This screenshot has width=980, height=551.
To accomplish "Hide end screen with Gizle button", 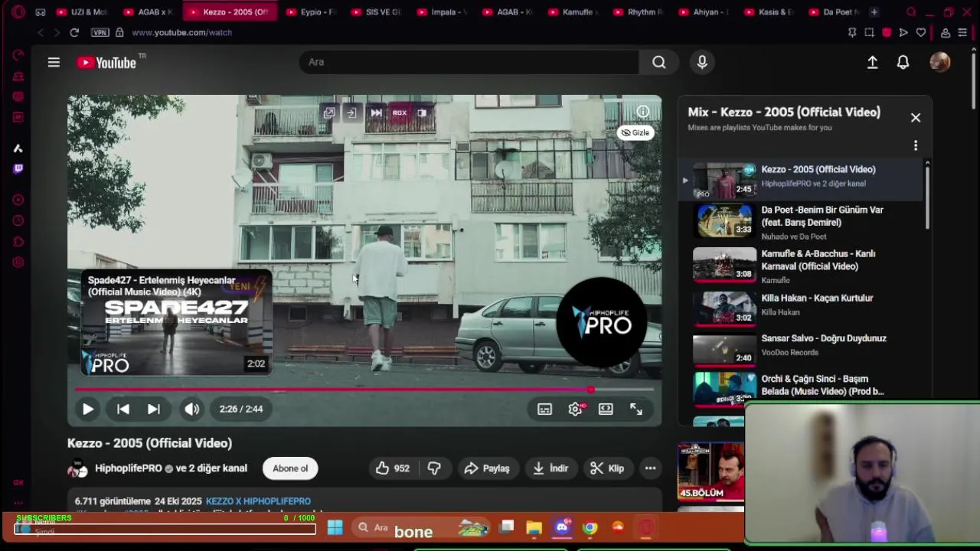I will coord(635,132).
